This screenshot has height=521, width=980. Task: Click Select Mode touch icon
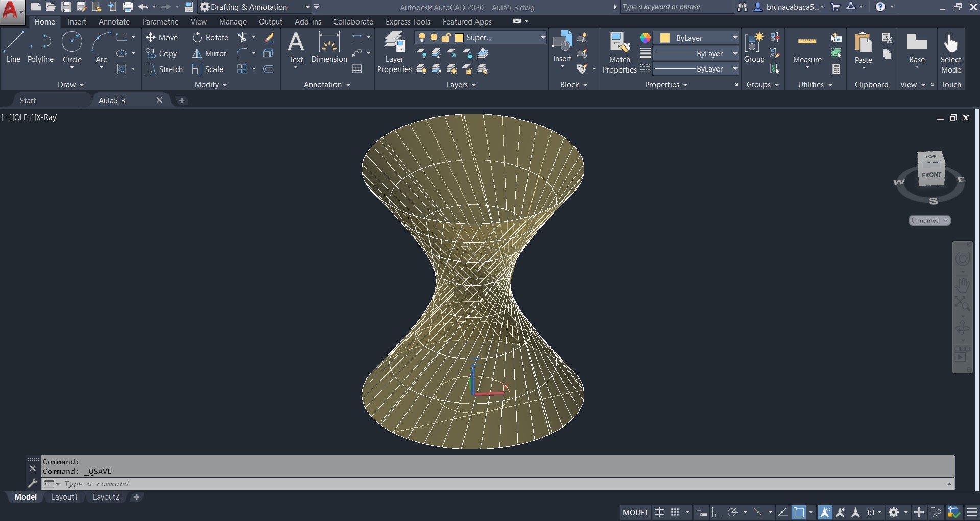tap(950, 52)
